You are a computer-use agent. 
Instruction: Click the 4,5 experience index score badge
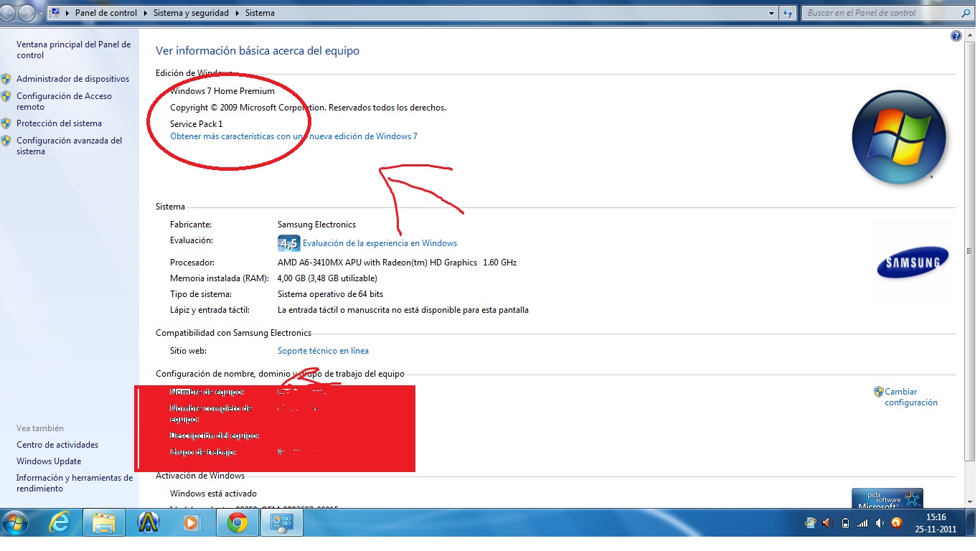click(x=288, y=243)
